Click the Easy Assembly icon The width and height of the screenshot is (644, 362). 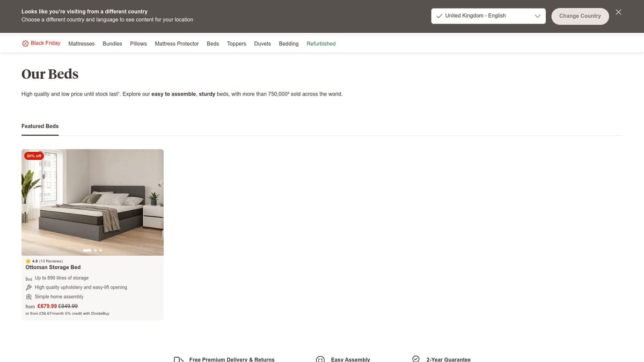point(320,359)
